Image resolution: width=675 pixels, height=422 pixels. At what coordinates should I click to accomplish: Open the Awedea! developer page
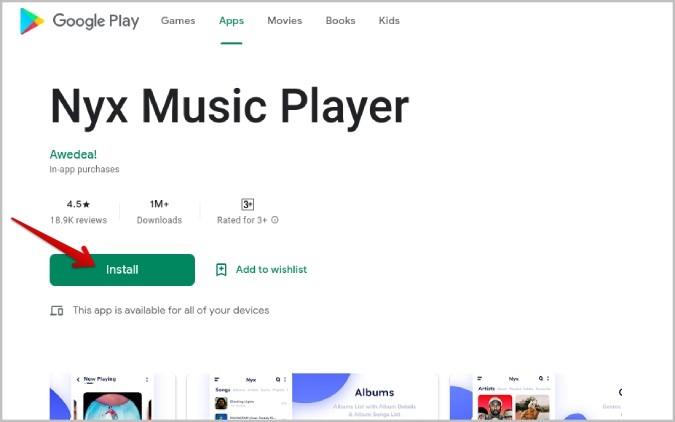pos(73,154)
